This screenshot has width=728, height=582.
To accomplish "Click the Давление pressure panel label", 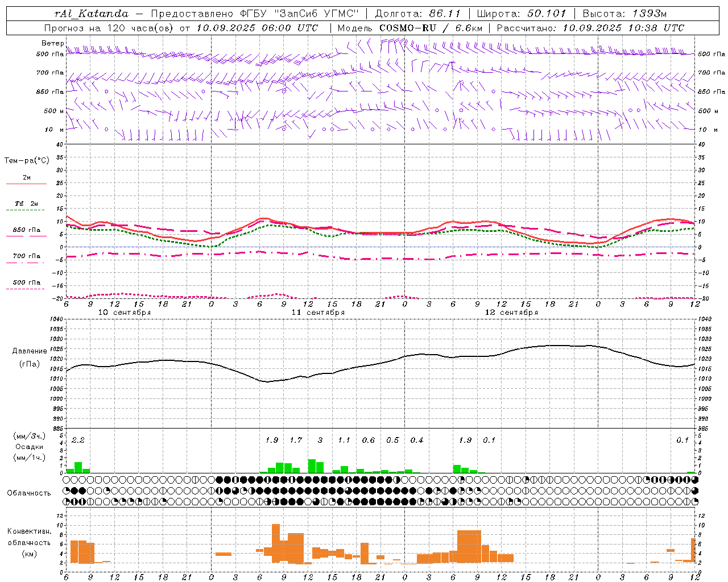I will point(30,351).
